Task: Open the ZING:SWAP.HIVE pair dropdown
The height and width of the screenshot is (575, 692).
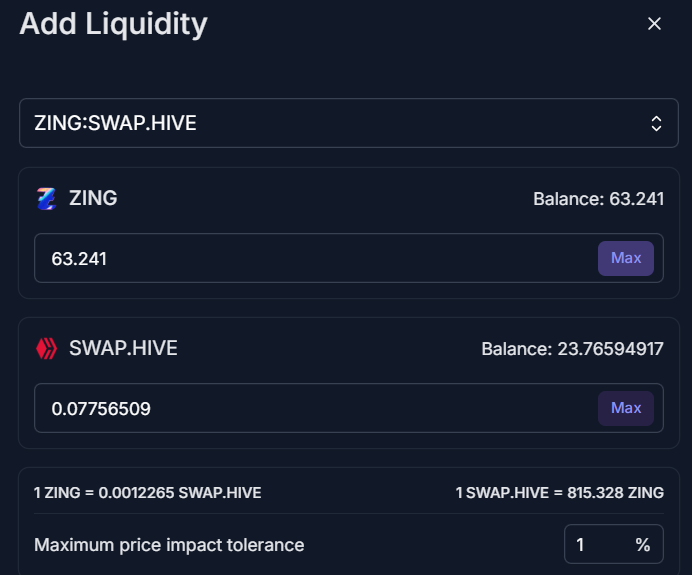Action: pyautogui.click(x=349, y=123)
